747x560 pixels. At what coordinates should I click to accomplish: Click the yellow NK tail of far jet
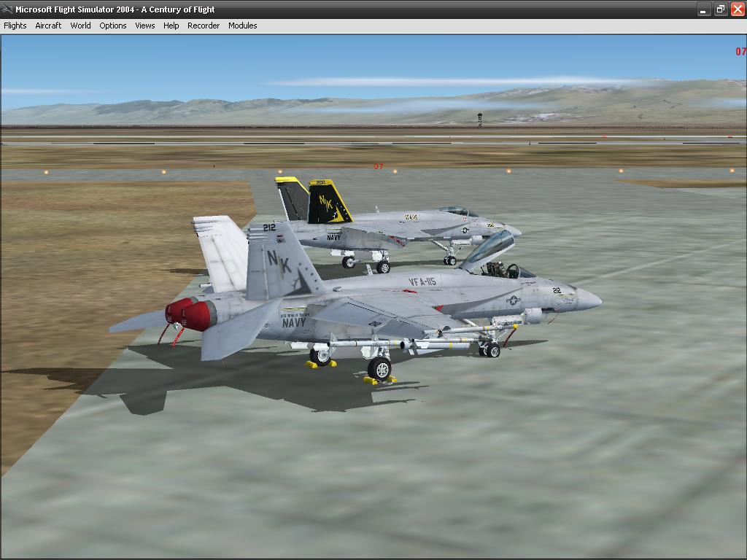329,202
